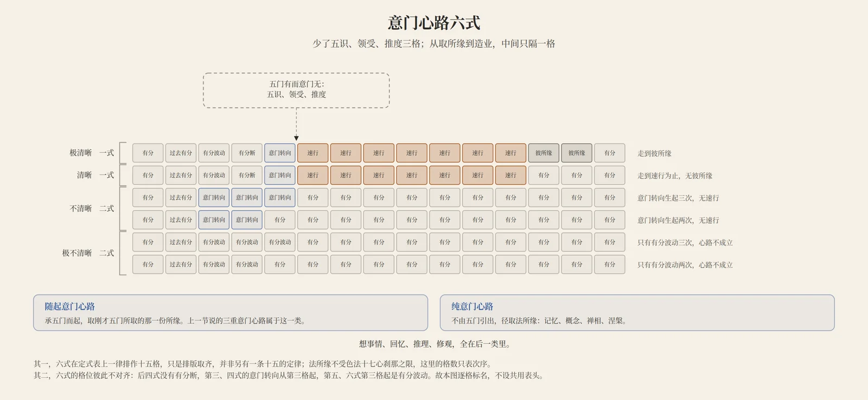Click the 不清晰 二式 row label
Viewport: 868px width, 400px height.
[x=92, y=209]
